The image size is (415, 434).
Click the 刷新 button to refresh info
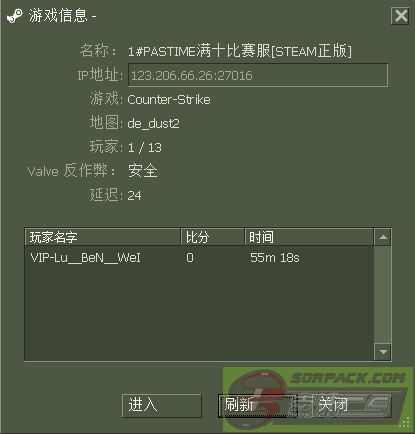click(257, 405)
